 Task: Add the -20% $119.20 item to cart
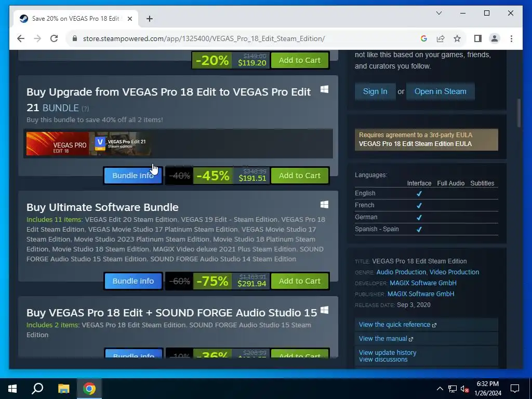(300, 60)
